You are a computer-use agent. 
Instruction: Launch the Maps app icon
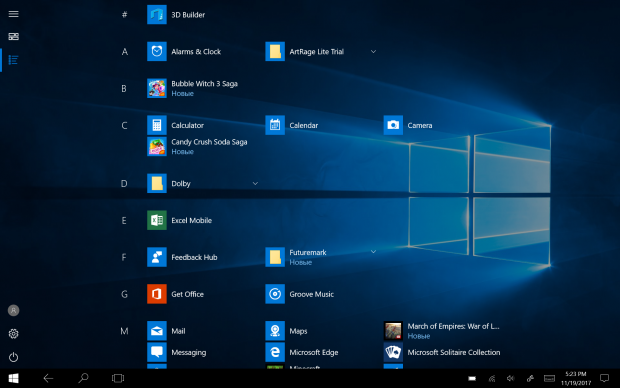(x=275, y=331)
